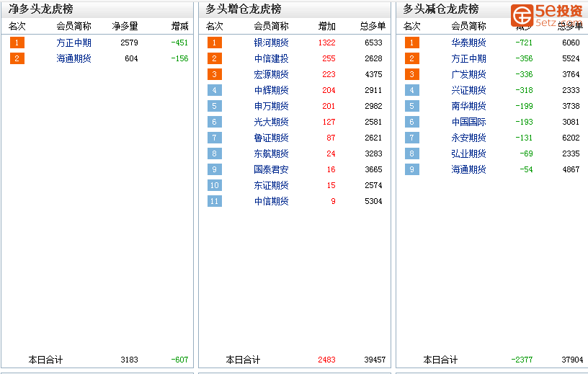The width and height of the screenshot is (588, 374).
Task: Click 总多单 header in 多头增仓龙虎榜
Action: 373,26
